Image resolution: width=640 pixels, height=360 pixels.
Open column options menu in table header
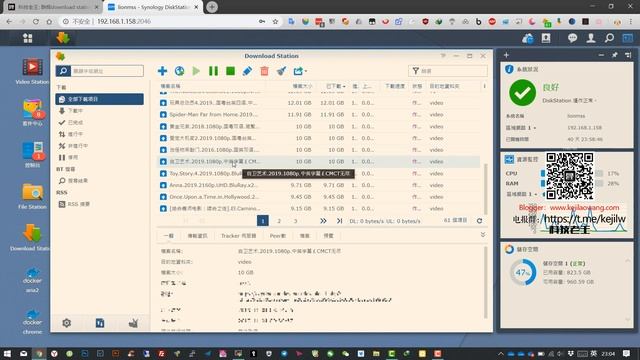pyautogui.click(x=484, y=86)
